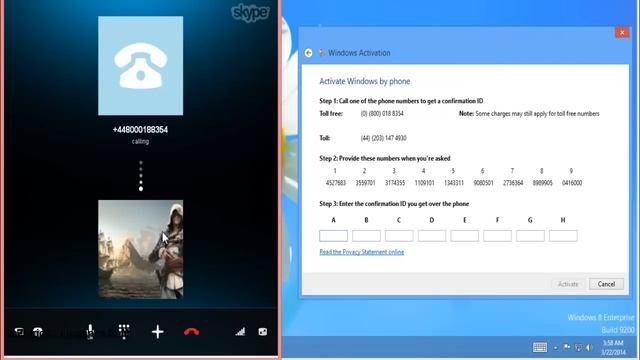Click the Windows Activation title icon
Viewport: 640px width, 360px height.
[322, 52]
